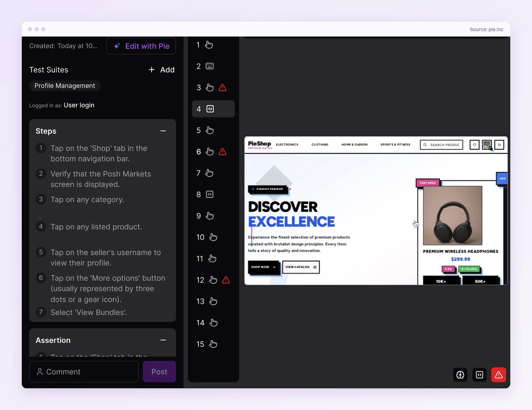Select step 4 in the action list
The height and width of the screenshot is (410, 532).
tap(213, 109)
